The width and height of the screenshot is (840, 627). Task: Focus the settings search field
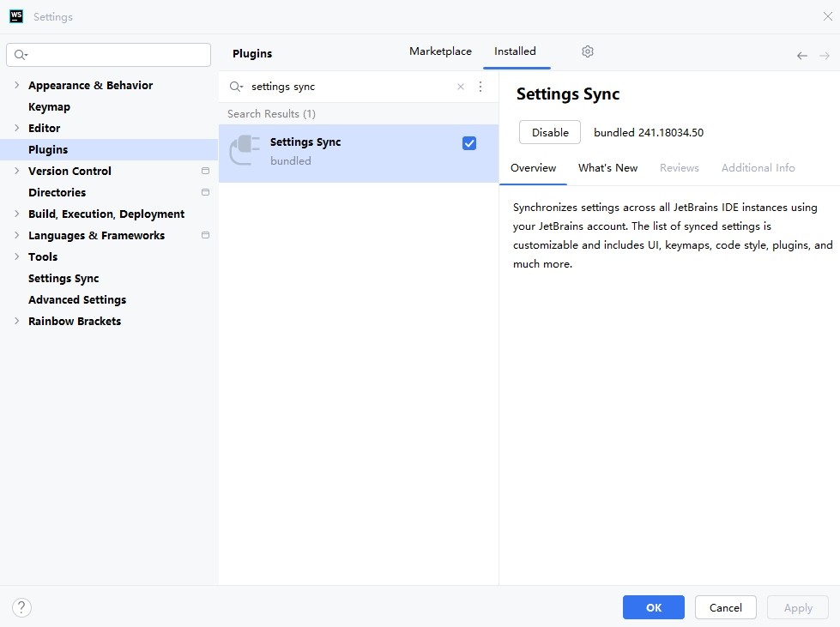pyautogui.click(x=109, y=55)
